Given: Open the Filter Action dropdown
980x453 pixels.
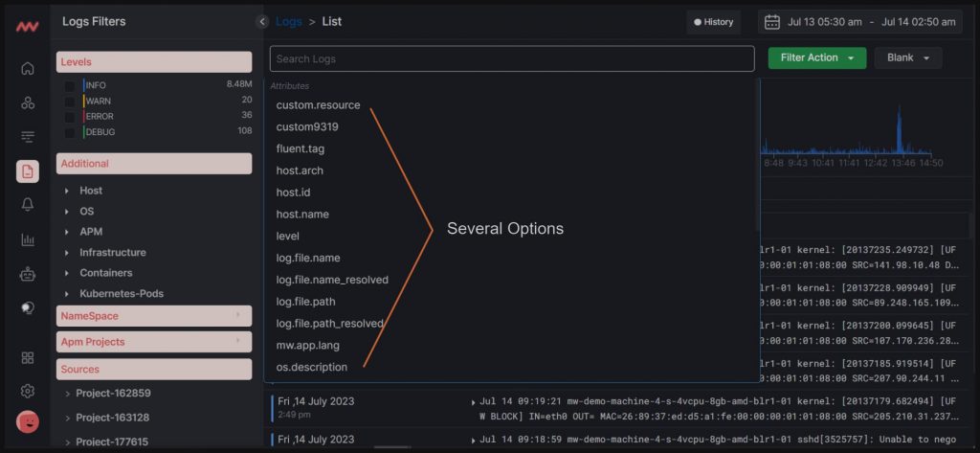Looking at the screenshot, I should (817, 57).
